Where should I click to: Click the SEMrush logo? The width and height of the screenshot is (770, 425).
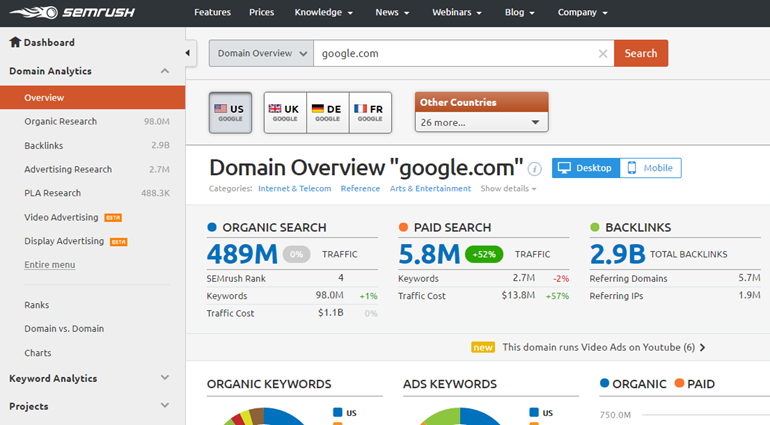click(58, 13)
